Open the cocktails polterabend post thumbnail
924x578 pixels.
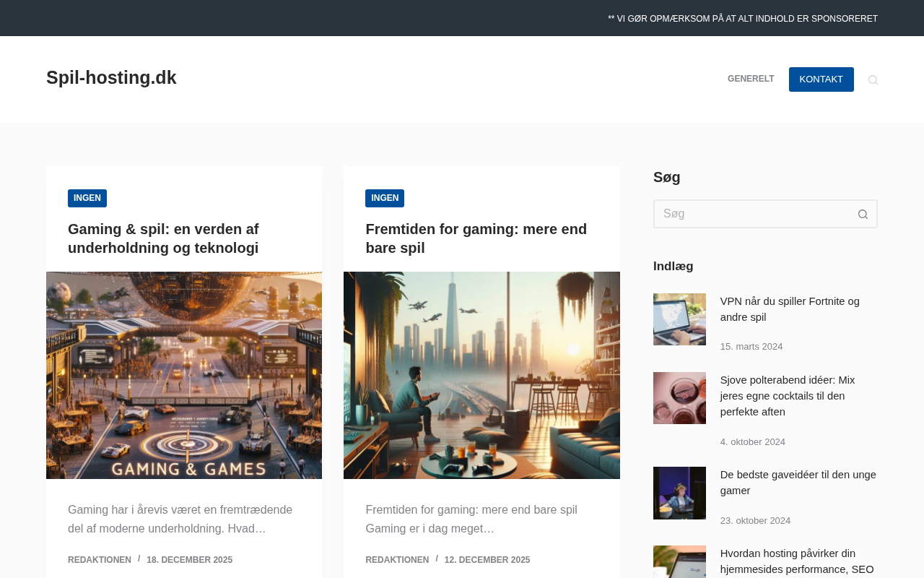coord(679,398)
